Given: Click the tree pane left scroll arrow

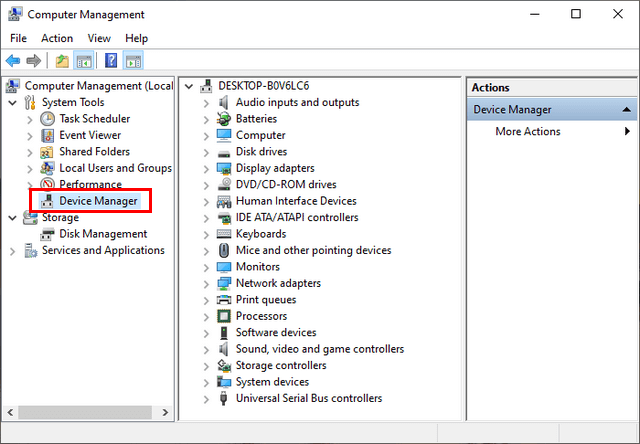Looking at the screenshot, I should pyautogui.click(x=10, y=412).
